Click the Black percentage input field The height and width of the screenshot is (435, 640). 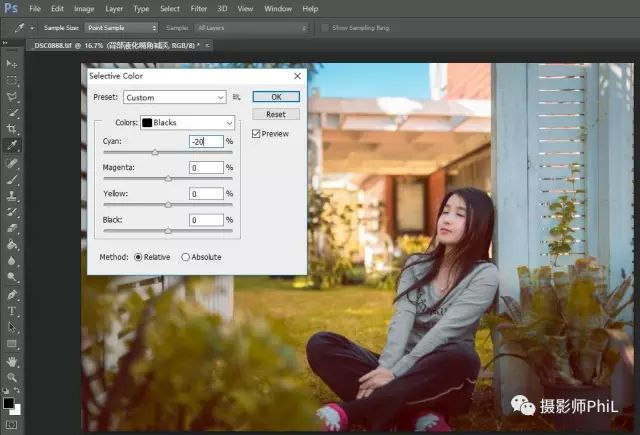click(x=207, y=220)
